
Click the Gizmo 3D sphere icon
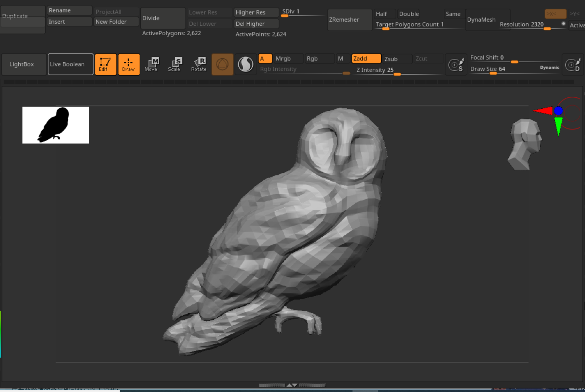pos(222,64)
